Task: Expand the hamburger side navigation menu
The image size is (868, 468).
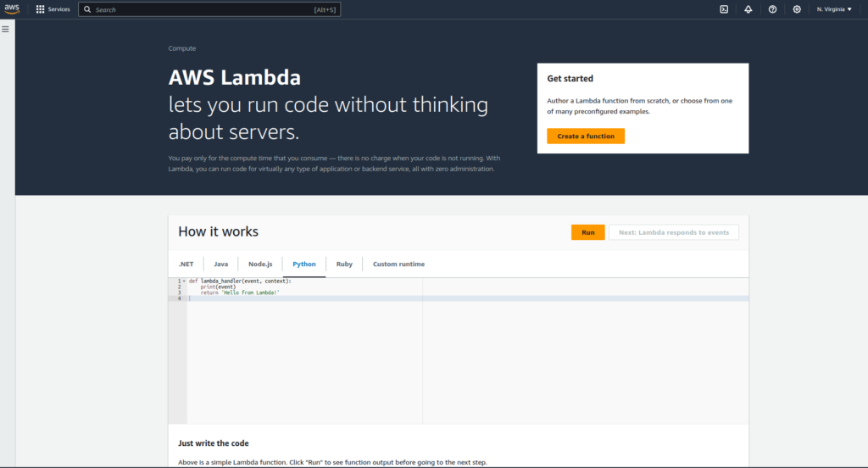Action: pos(6,30)
